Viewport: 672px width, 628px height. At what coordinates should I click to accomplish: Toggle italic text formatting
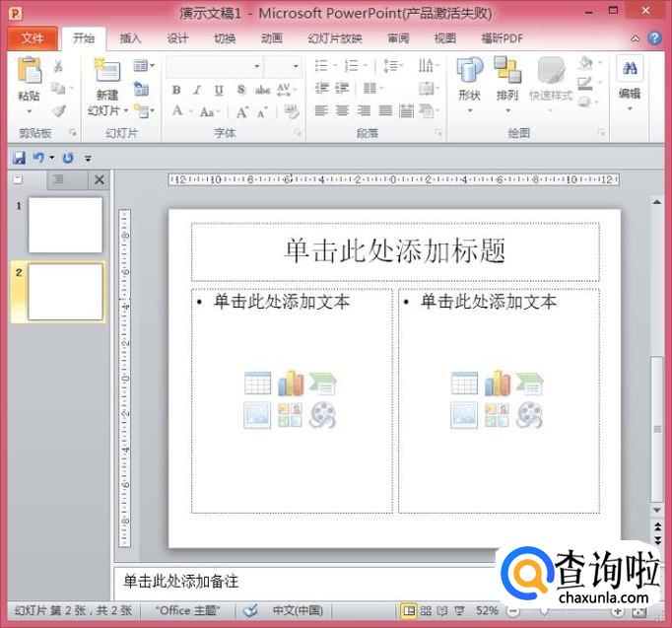coord(197,90)
